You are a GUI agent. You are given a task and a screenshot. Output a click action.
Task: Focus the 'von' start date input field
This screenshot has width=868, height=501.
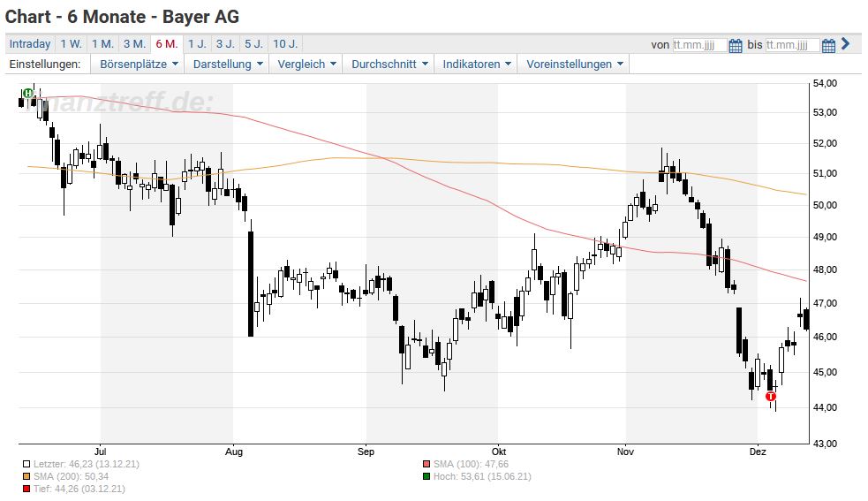click(x=699, y=45)
